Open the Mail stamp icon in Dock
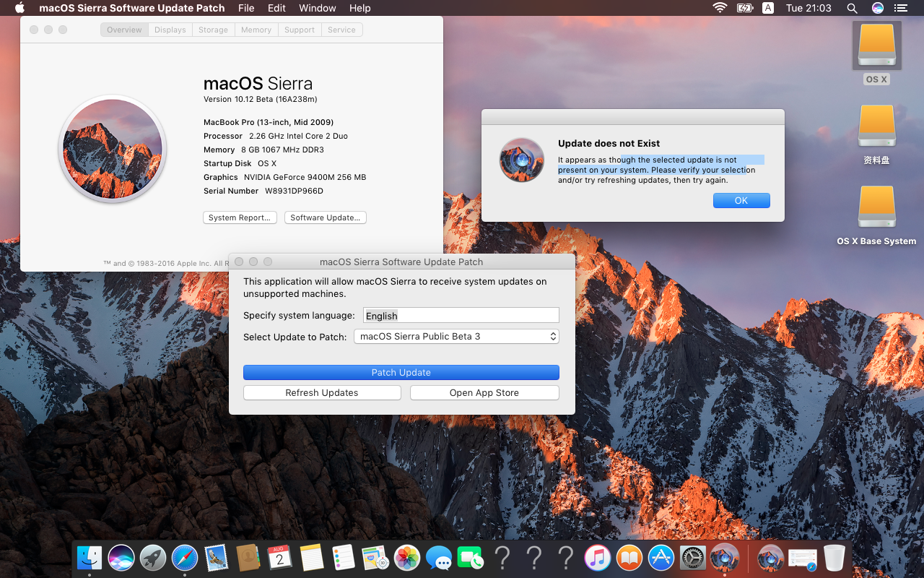Viewport: 924px width, 578px height. point(217,557)
